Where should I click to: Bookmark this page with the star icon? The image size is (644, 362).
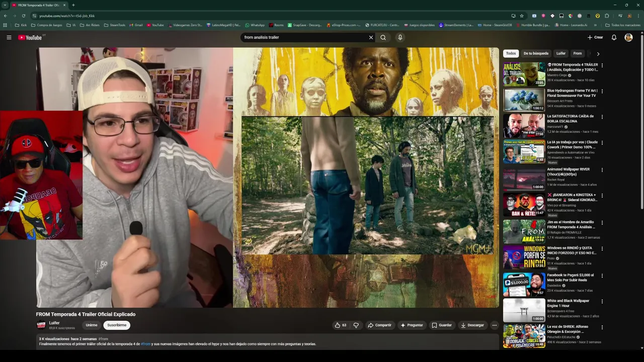[x=522, y=16]
